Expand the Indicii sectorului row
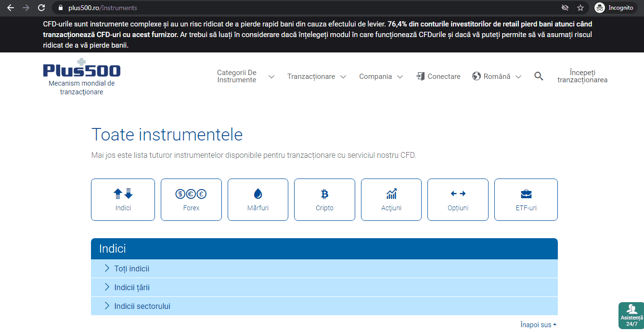This screenshot has height=332, width=644. [142, 306]
